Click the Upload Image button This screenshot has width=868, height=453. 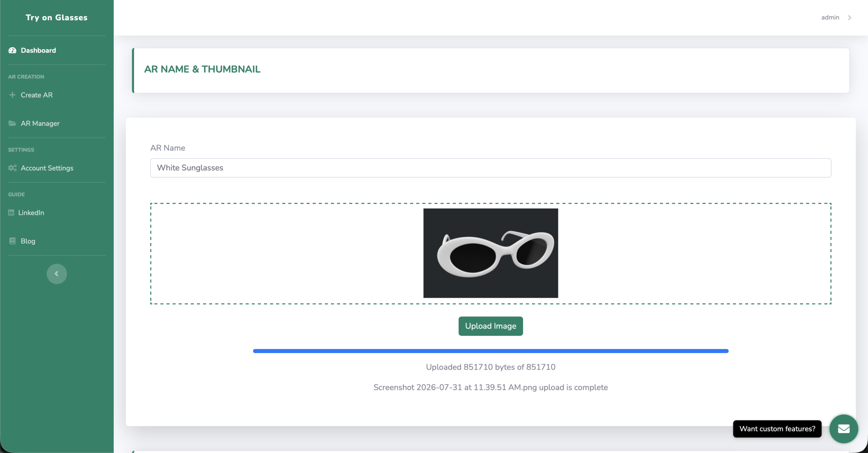491,326
